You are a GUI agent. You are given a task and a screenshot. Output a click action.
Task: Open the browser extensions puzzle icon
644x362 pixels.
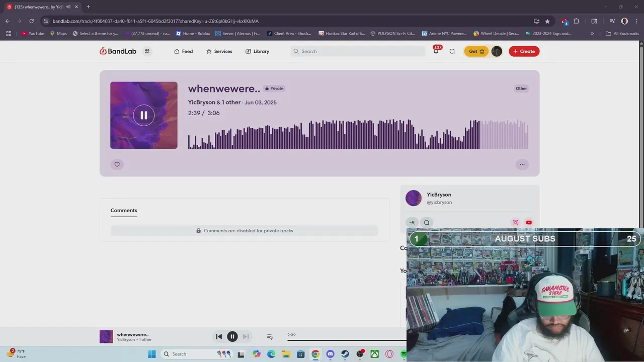pos(577,21)
